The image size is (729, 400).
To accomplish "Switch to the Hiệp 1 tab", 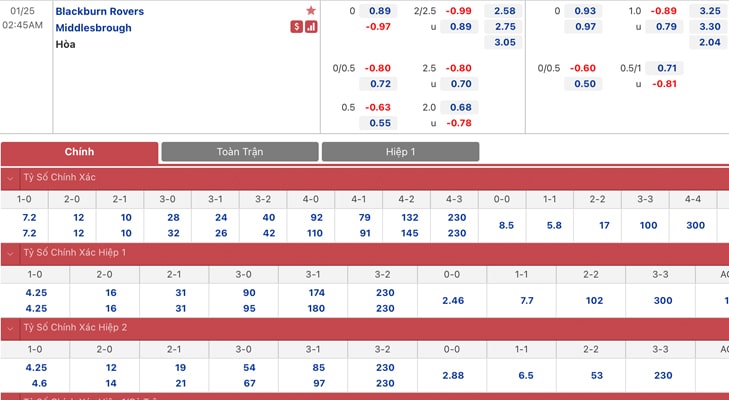I will 400,152.
